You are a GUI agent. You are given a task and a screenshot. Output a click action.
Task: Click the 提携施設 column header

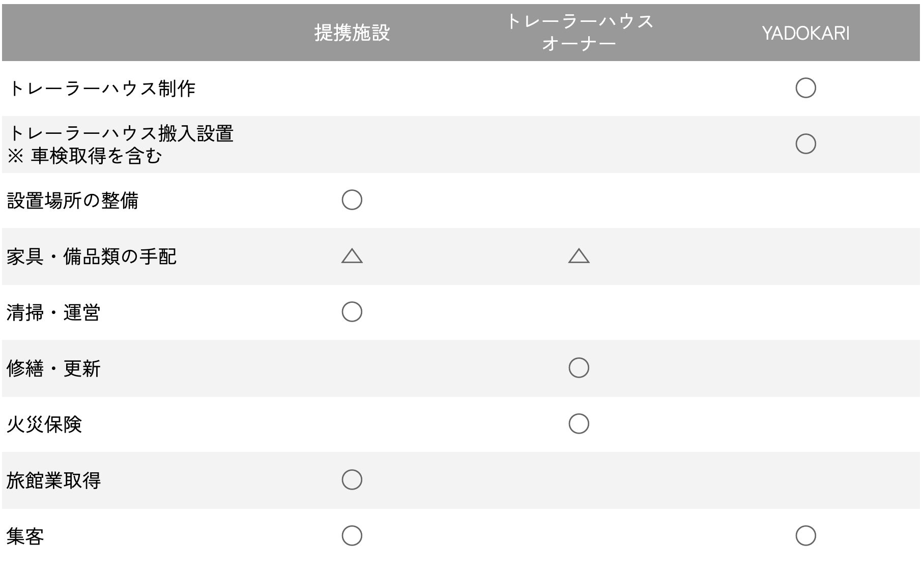352,33
